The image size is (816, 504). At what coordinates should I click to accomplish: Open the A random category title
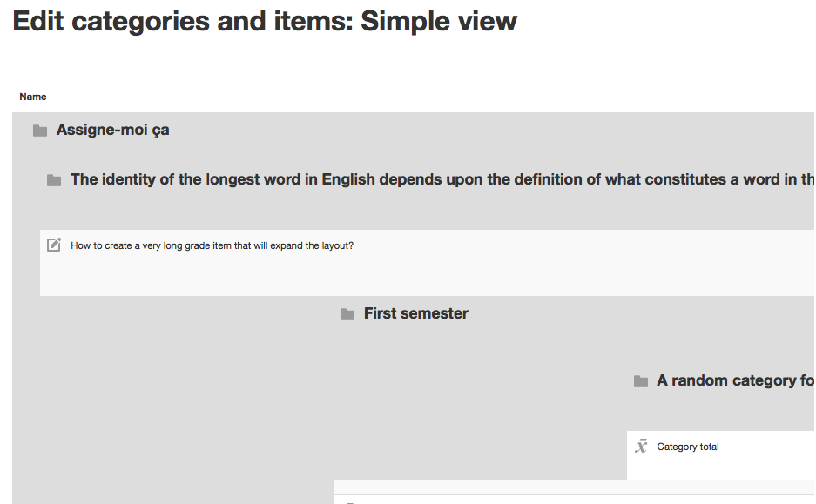735,380
